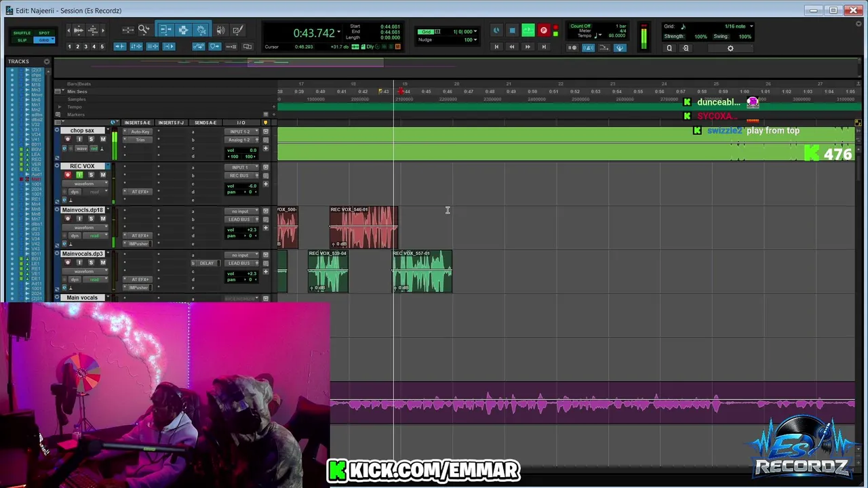Open REC VOX INPUT 1 selector
The height and width of the screenshot is (488, 868).
point(241,167)
